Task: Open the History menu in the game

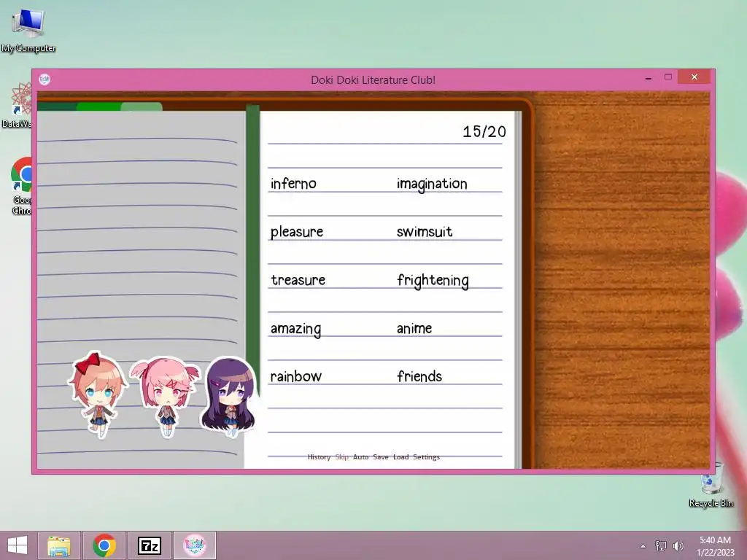Action: 319,456
